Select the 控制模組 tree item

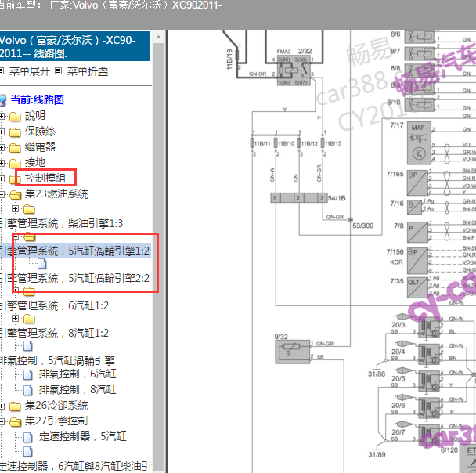(45, 178)
